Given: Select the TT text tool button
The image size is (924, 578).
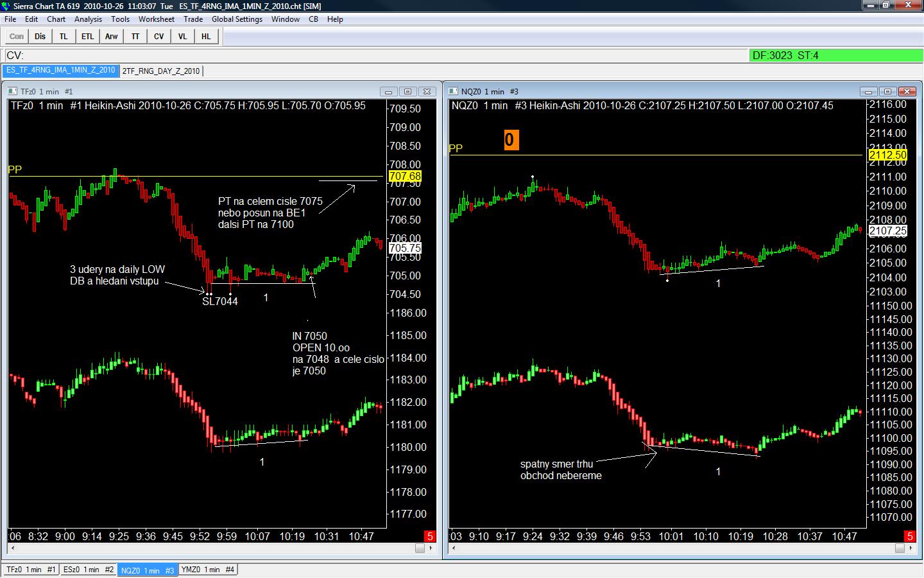Looking at the screenshot, I should tap(135, 37).
